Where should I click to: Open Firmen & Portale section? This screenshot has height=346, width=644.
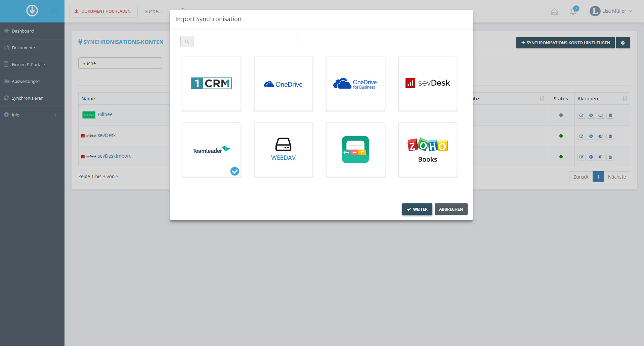pos(32,64)
